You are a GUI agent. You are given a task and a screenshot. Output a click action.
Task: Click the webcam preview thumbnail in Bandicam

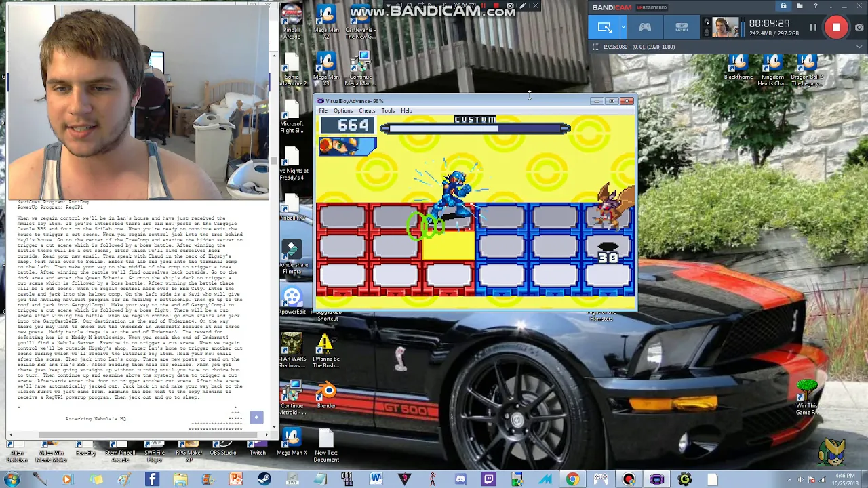pos(725,28)
